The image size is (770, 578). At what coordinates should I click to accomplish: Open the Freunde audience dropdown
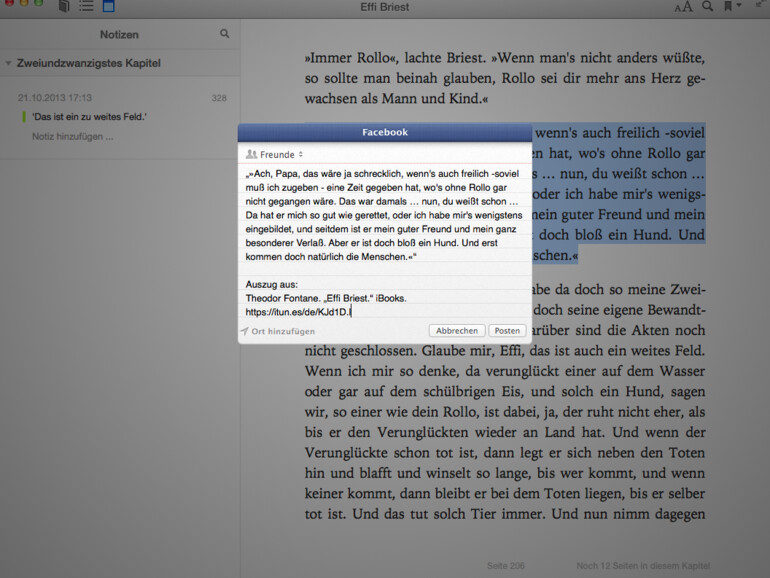[x=275, y=155]
